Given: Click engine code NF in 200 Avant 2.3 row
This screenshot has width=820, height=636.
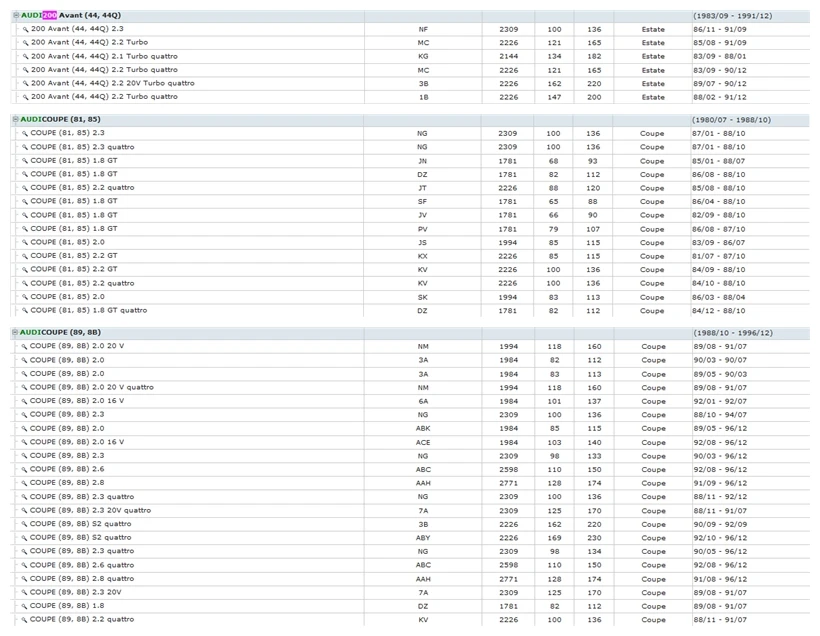Looking at the screenshot, I should pyautogui.click(x=423, y=30).
